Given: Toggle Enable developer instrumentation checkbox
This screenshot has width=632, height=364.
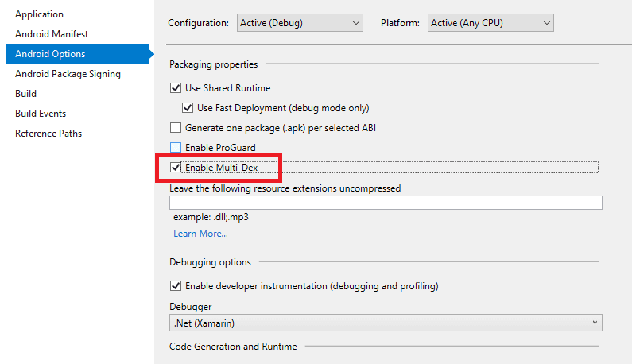Looking at the screenshot, I should [x=176, y=286].
